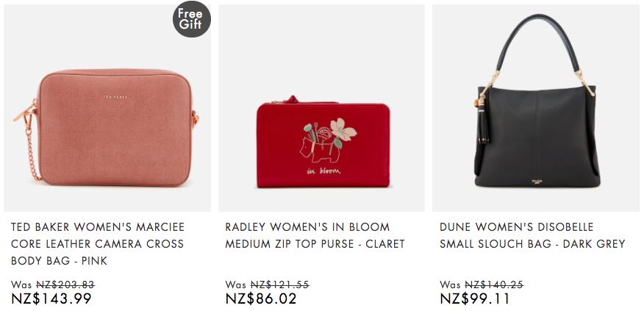The width and height of the screenshot is (644, 311).
Task: Open the pink Ted Baker camera bag image
Action: pyautogui.click(x=107, y=108)
